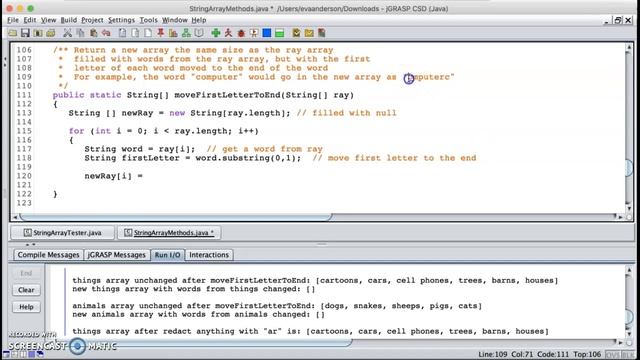Click the last red-green toolbar icon
The height and width of the screenshot is (360, 640).
point(322,33)
